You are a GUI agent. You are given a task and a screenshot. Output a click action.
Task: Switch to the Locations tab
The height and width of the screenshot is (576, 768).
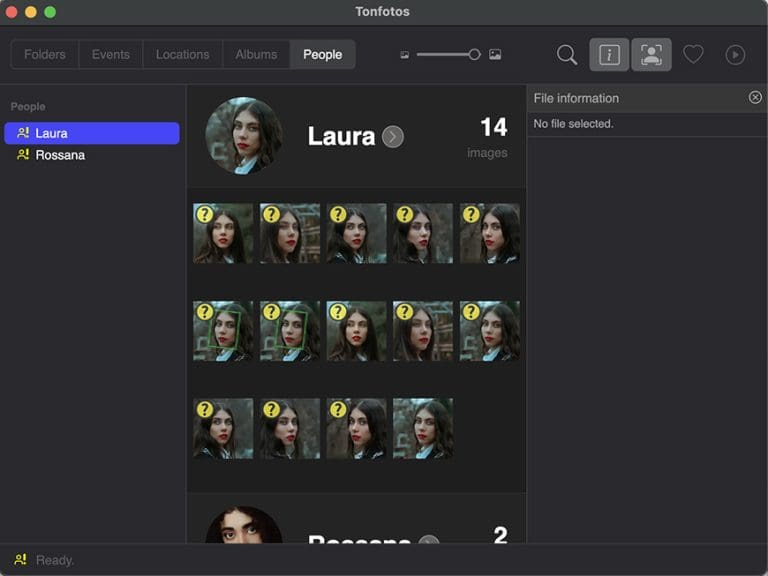(182, 54)
